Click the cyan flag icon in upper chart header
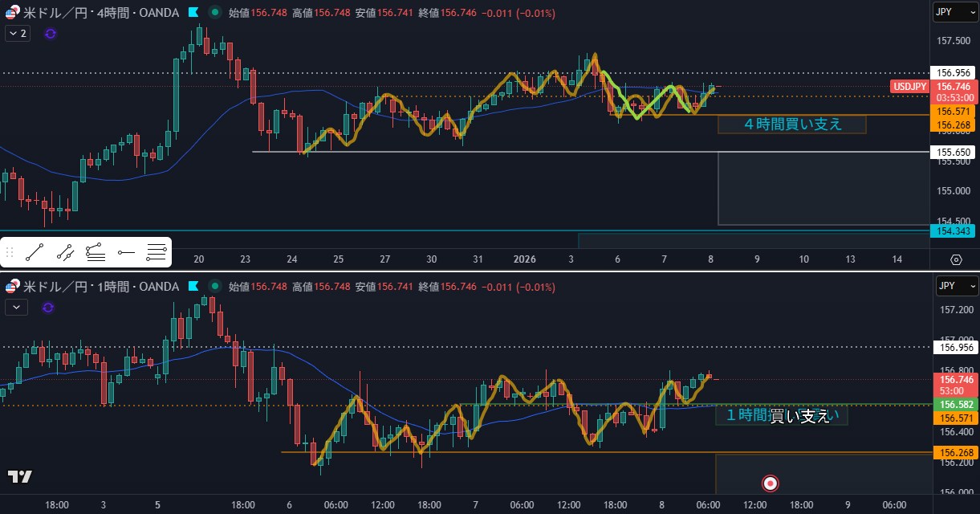 (x=193, y=13)
